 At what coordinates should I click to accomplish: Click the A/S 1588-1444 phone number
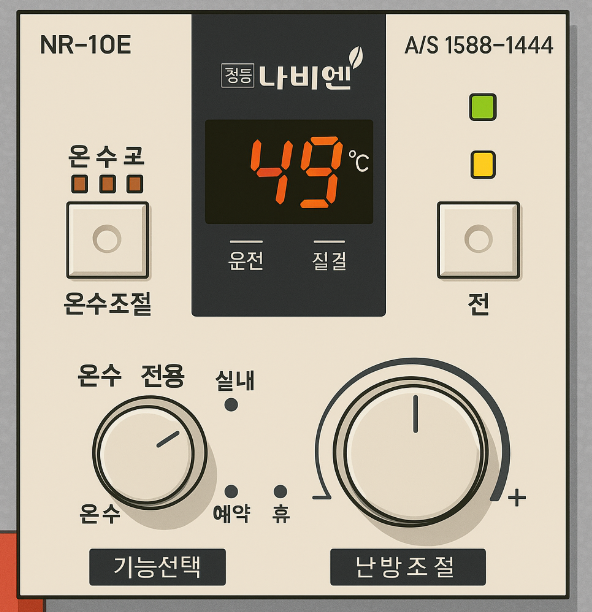coord(479,45)
